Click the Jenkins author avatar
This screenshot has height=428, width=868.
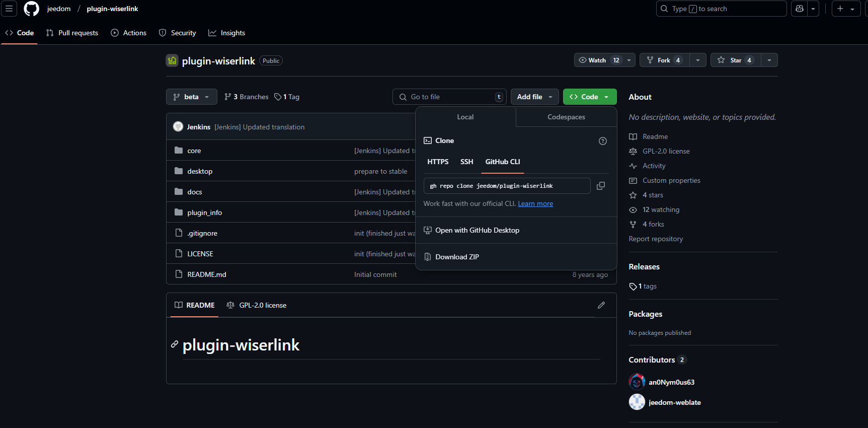point(178,127)
